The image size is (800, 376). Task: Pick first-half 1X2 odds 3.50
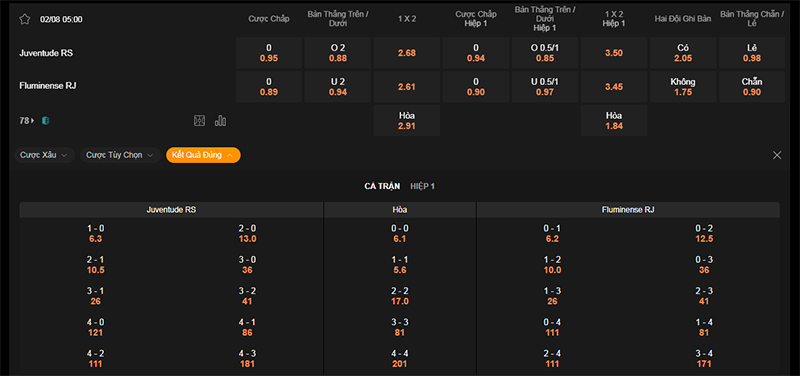coord(614,53)
